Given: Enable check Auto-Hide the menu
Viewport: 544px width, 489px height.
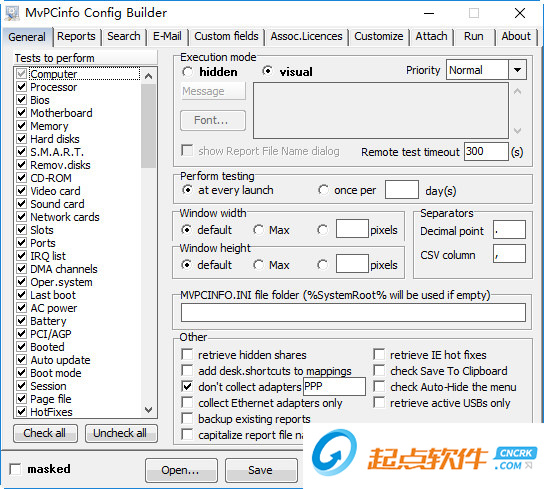Looking at the screenshot, I should click(379, 387).
